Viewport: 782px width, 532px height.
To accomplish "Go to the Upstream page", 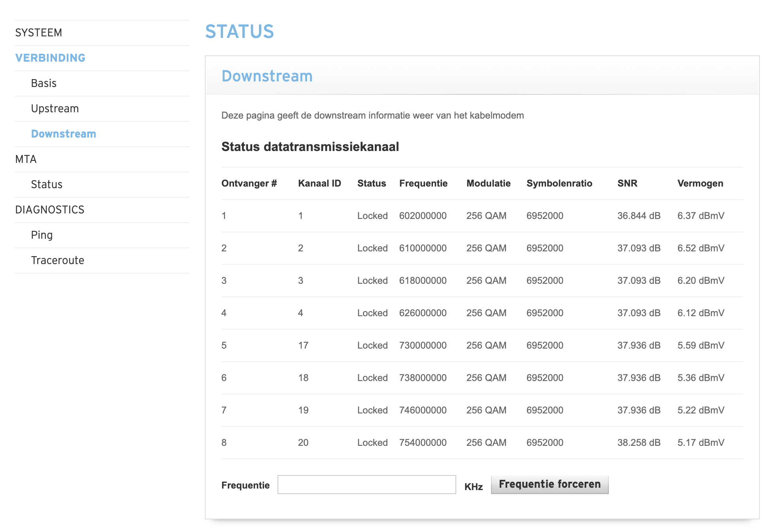I will pos(55,109).
